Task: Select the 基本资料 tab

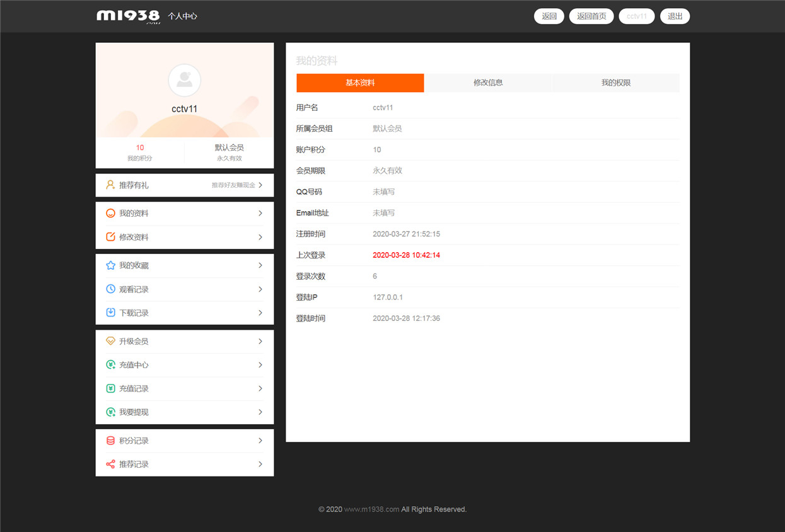Action: [360, 83]
